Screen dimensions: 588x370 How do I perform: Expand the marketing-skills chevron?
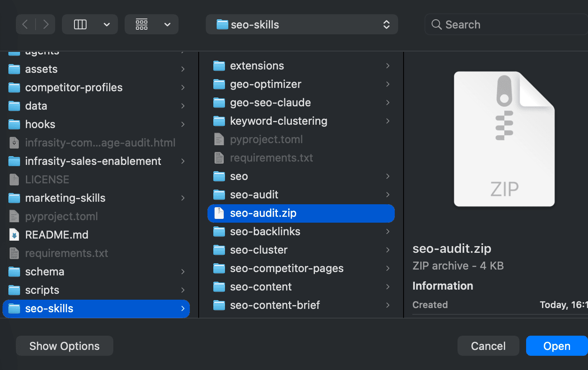pyautogui.click(x=183, y=198)
